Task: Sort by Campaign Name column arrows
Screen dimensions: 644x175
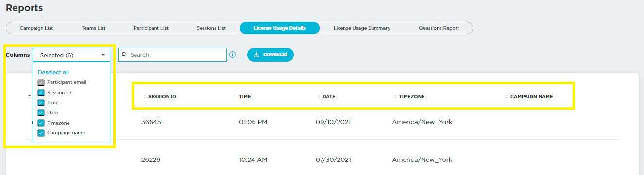Action: pyautogui.click(x=507, y=97)
